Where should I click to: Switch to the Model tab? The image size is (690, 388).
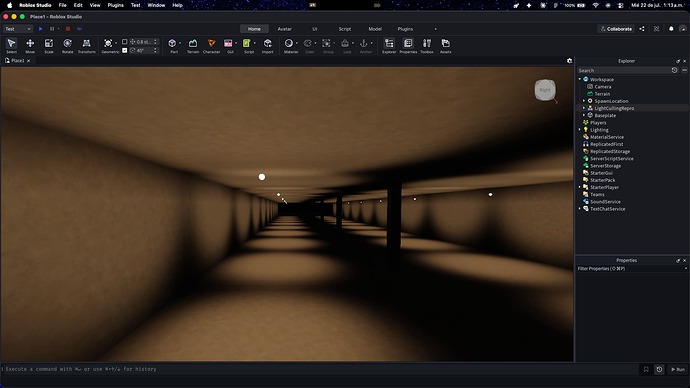pyautogui.click(x=375, y=29)
